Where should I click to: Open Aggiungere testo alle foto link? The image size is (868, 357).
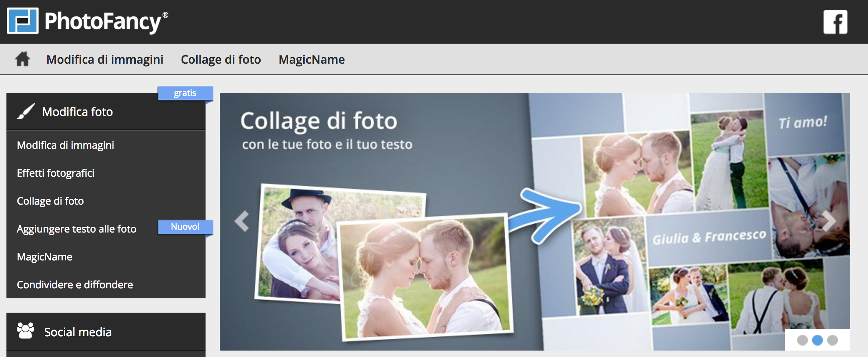(x=77, y=229)
